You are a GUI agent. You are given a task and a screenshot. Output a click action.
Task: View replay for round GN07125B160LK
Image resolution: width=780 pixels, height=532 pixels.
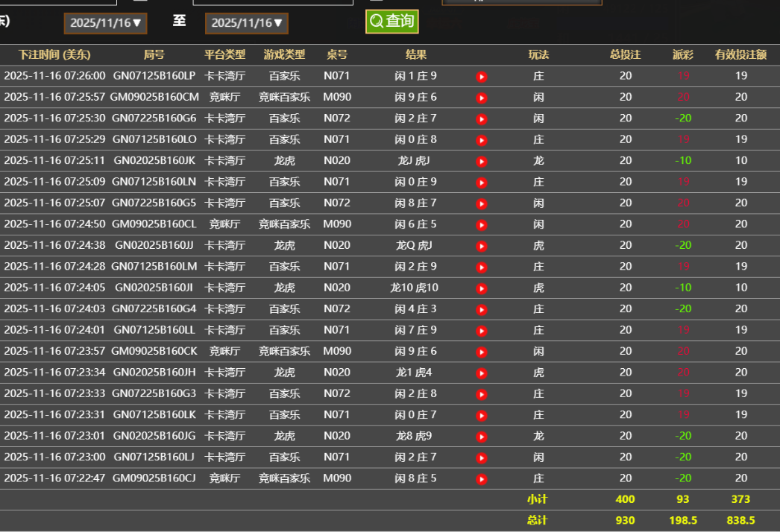click(x=481, y=415)
